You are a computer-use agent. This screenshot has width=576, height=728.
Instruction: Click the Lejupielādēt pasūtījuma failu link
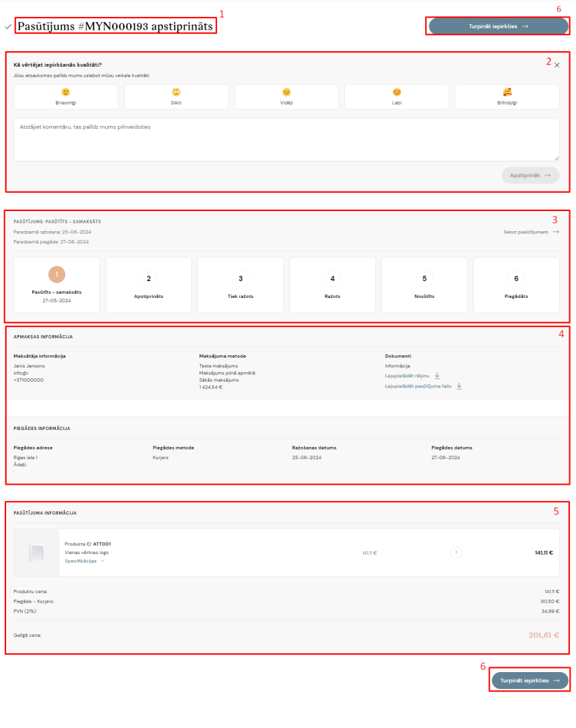click(418, 386)
